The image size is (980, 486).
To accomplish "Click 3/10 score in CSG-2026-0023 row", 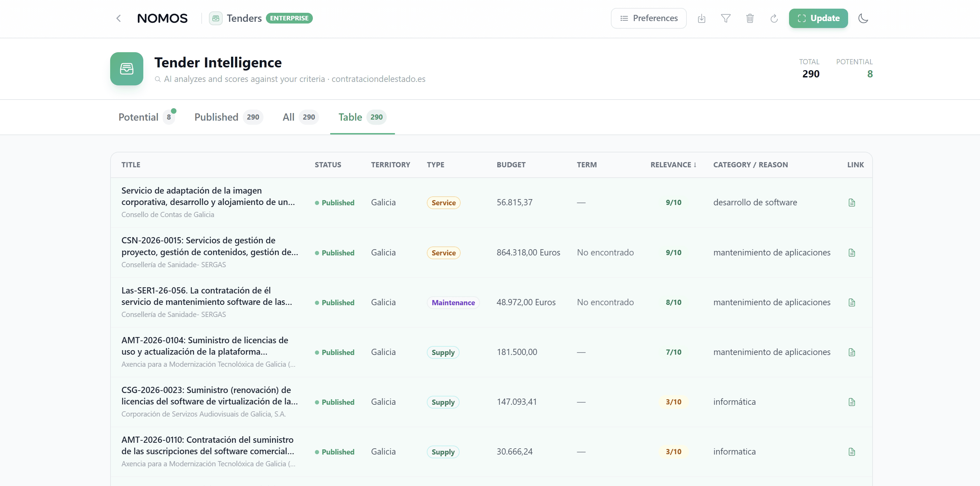I will coord(673,402).
